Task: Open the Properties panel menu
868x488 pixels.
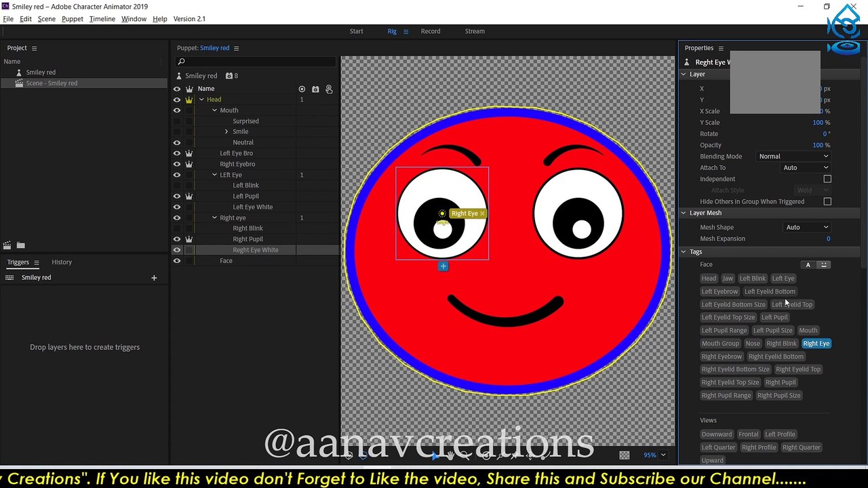Action: point(721,48)
